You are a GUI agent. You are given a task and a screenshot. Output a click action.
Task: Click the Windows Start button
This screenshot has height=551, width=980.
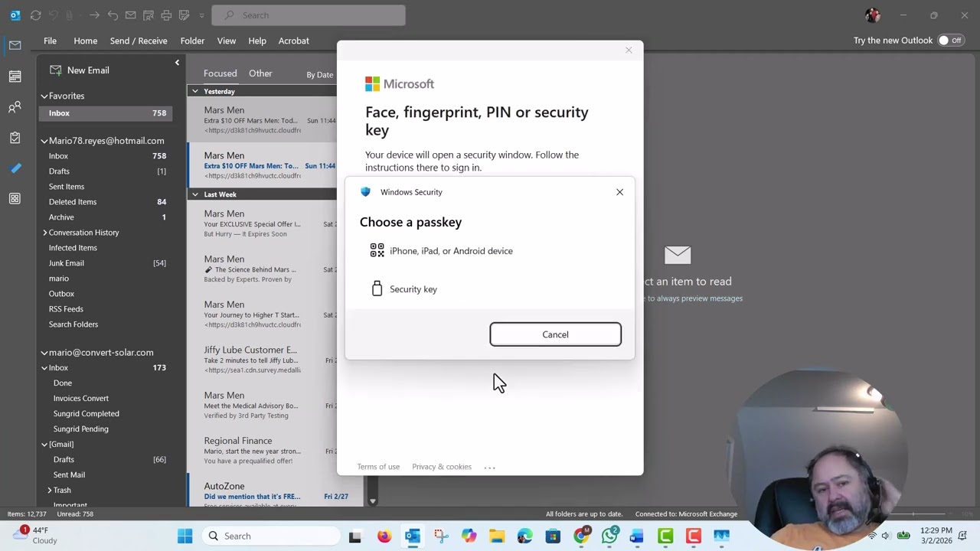(x=185, y=536)
